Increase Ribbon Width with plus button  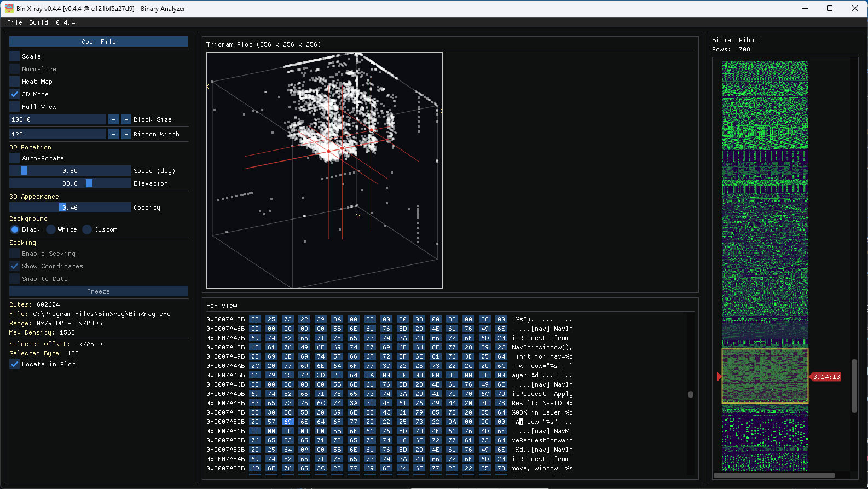[x=126, y=134]
